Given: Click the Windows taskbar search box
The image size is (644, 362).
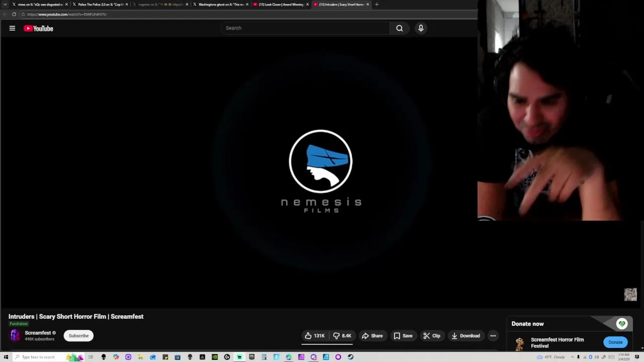Looking at the screenshot, I should pos(48,357).
